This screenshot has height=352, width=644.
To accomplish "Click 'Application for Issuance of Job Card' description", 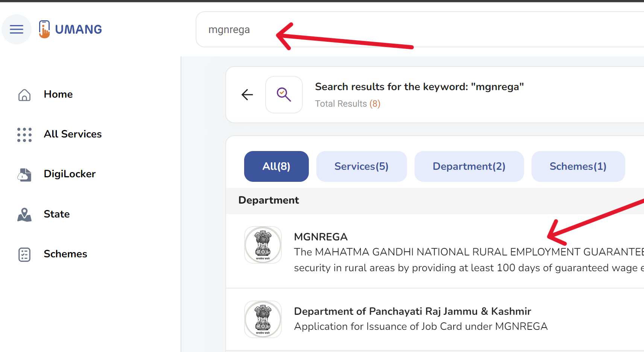I will tap(421, 326).
